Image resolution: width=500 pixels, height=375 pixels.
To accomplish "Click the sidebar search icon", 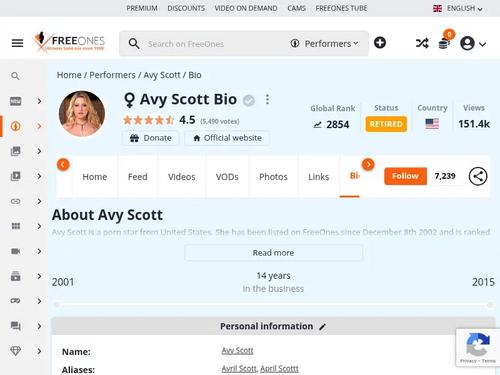I will (15, 76).
